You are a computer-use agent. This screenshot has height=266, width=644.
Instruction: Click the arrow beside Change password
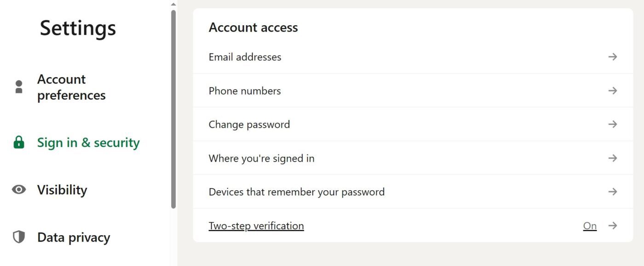612,124
